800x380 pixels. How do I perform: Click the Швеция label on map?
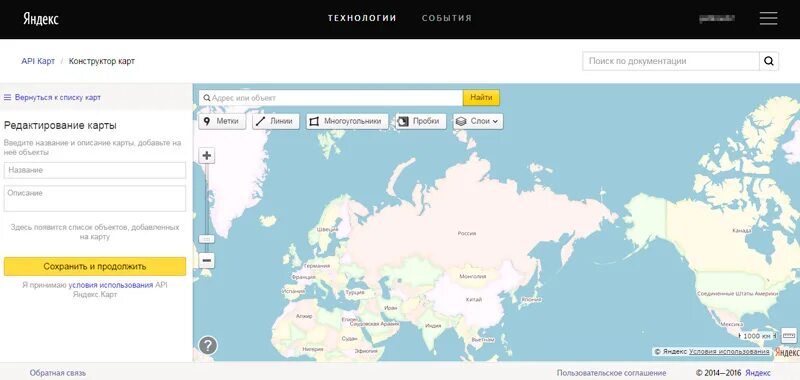[x=327, y=230]
